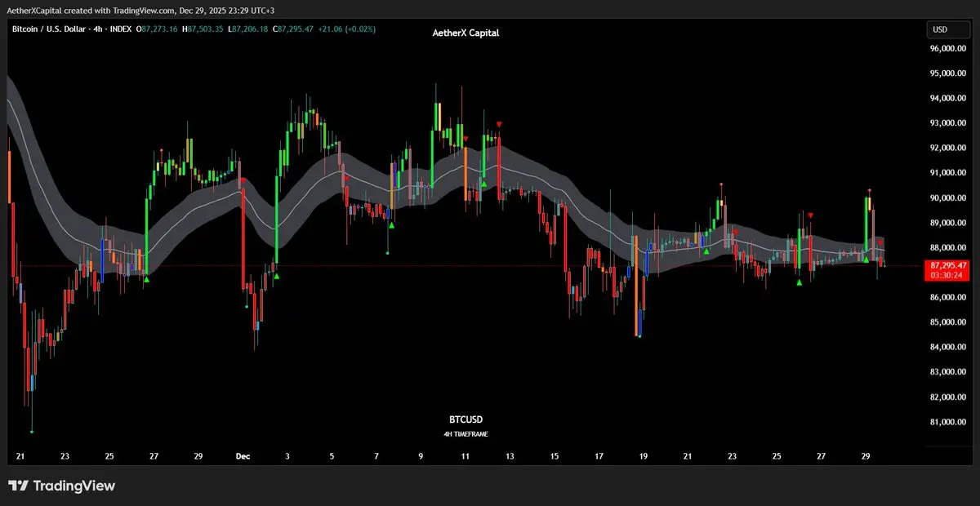Image resolution: width=980 pixels, height=506 pixels.
Task: Click the BTCUSD watermark label
Action: point(465,419)
